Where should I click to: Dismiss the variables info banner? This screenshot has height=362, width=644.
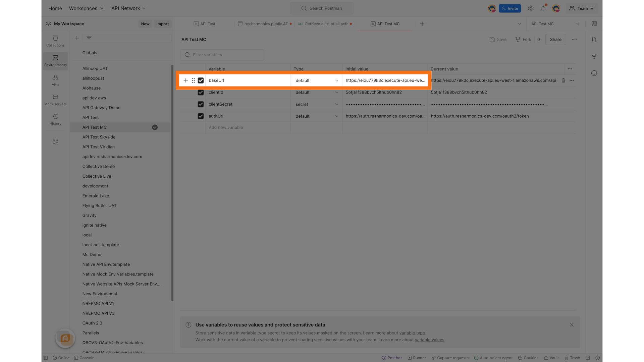click(572, 325)
